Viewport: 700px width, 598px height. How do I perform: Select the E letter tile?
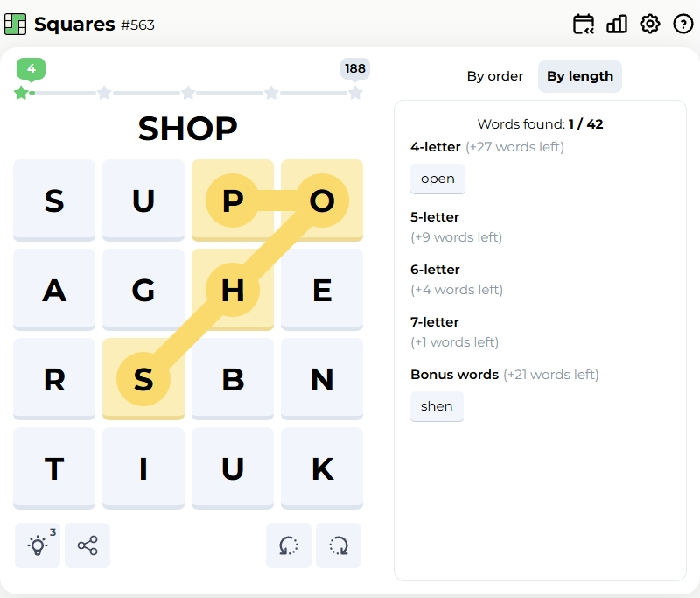point(322,290)
